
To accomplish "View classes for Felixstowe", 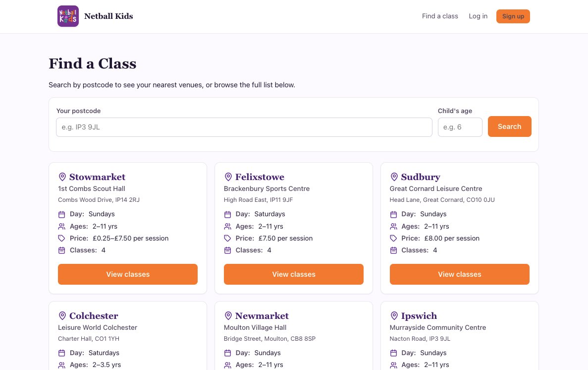I will (294, 274).
